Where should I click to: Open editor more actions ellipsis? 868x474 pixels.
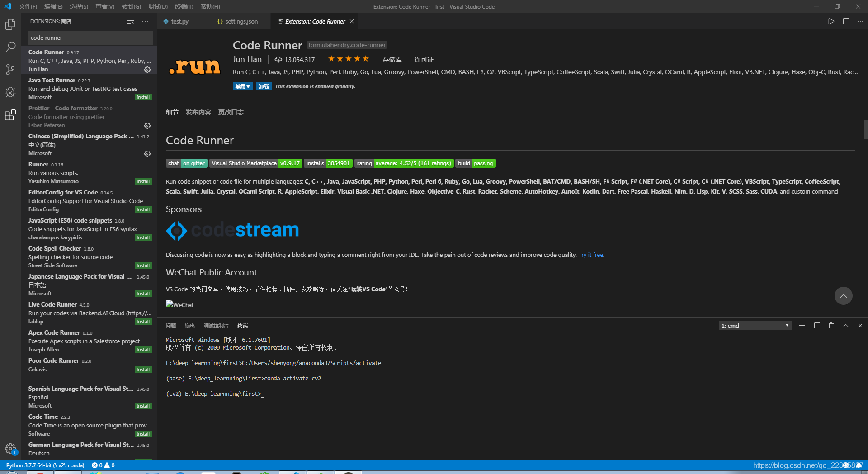[x=860, y=21]
